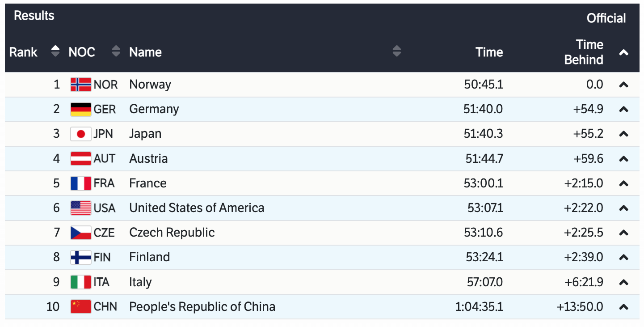Viewport: 644px width, 327px height.
Task: Click the Time Behind column header
Action: (584, 52)
